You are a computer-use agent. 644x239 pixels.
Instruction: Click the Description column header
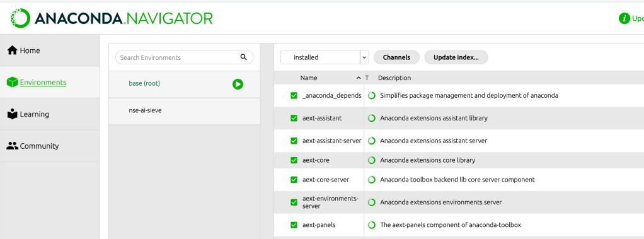(x=394, y=78)
